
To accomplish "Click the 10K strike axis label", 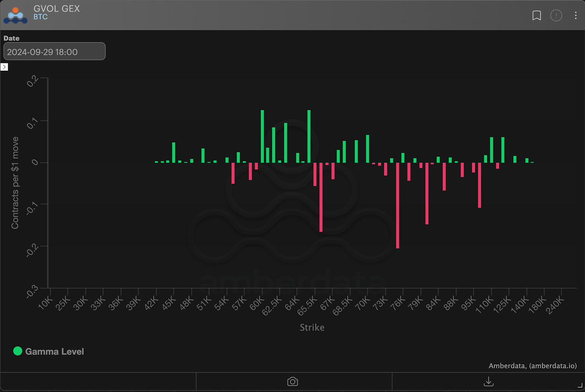I will click(45, 304).
